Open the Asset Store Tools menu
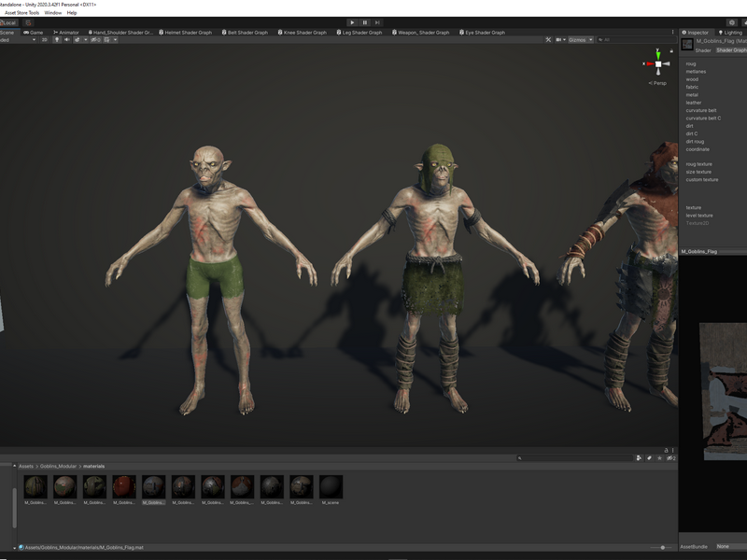747x560 pixels. 21,13
